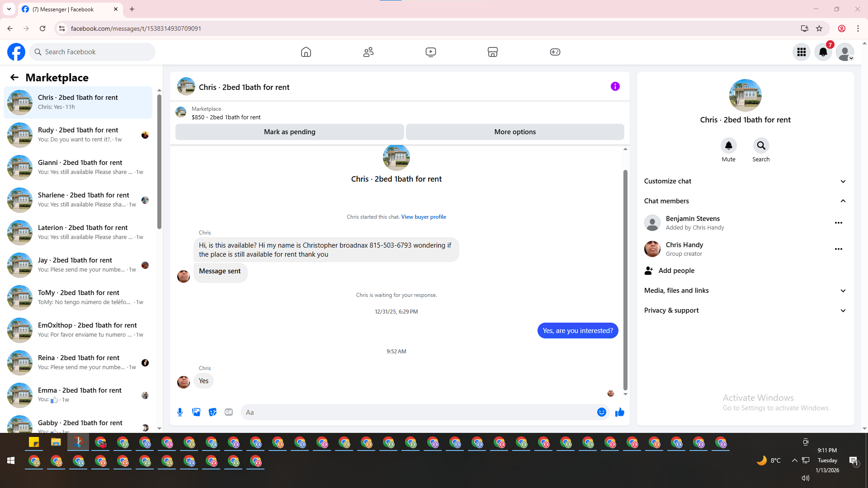Viewport: 868px width, 488px height.
Task: Expand Media, files and links
Action: click(843, 291)
